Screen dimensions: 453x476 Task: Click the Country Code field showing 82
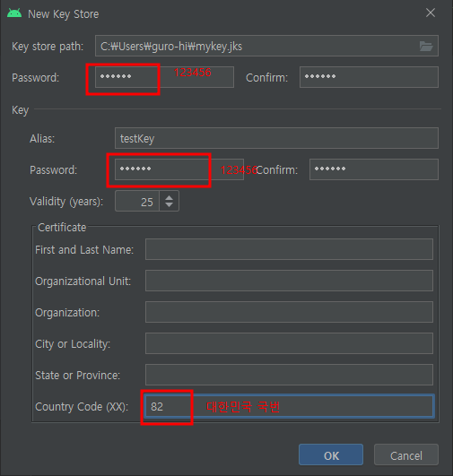[289, 406]
